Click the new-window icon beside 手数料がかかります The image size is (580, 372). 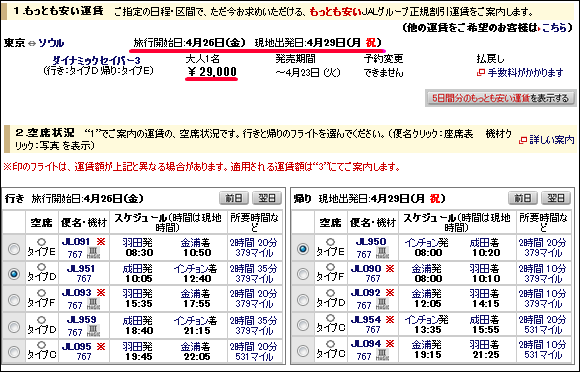pyautogui.click(x=480, y=73)
